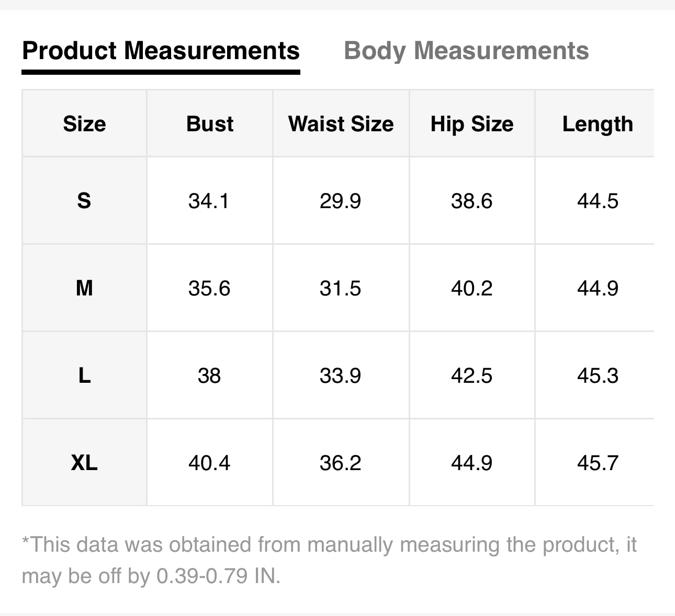Image resolution: width=675 pixels, height=616 pixels.
Task: Click the manual measurement disclaimer note
Action: click(329, 560)
